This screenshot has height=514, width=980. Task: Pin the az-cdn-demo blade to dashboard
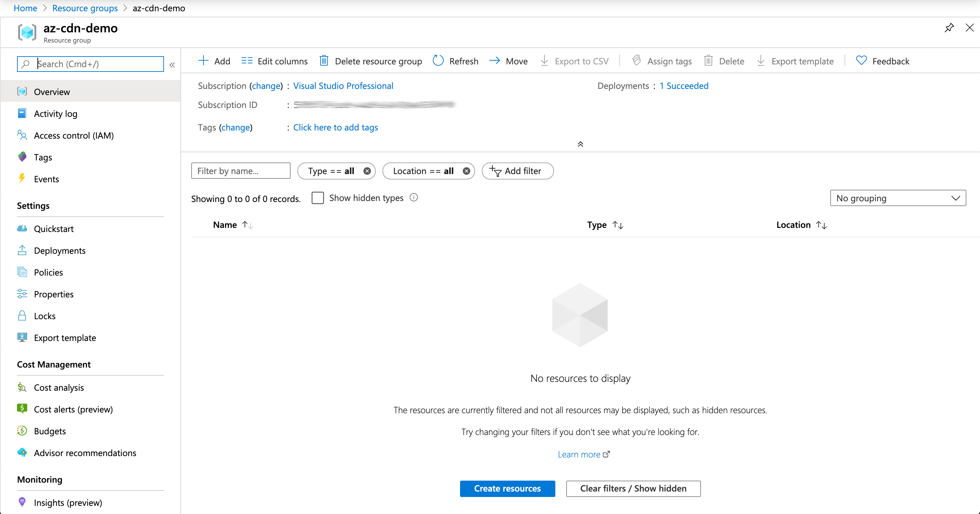(x=949, y=27)
